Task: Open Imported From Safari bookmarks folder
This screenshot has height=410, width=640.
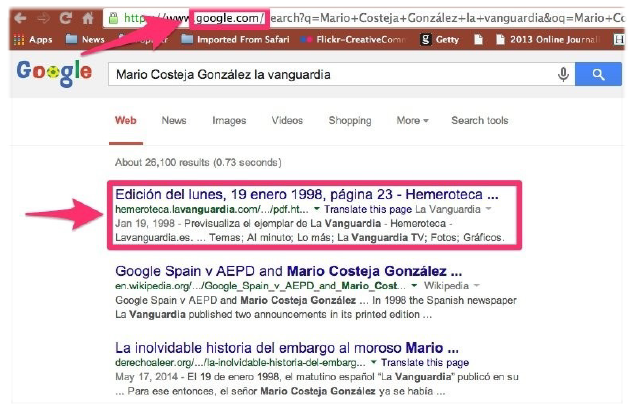Action: (x=235, y=39)
